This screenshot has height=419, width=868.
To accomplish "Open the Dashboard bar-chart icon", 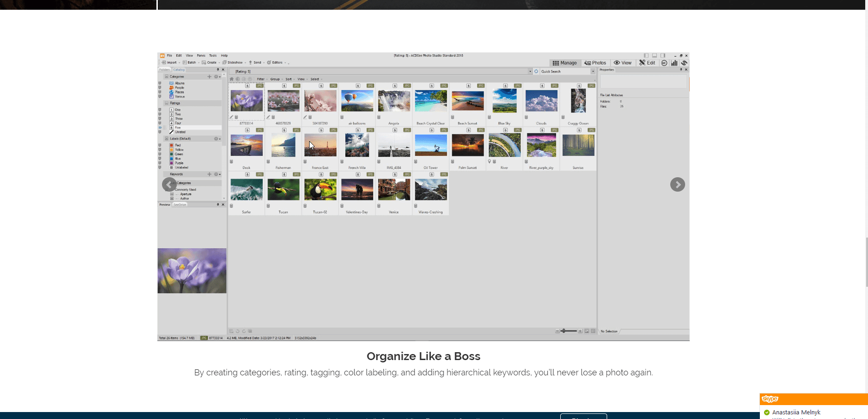I will [674, 63].
